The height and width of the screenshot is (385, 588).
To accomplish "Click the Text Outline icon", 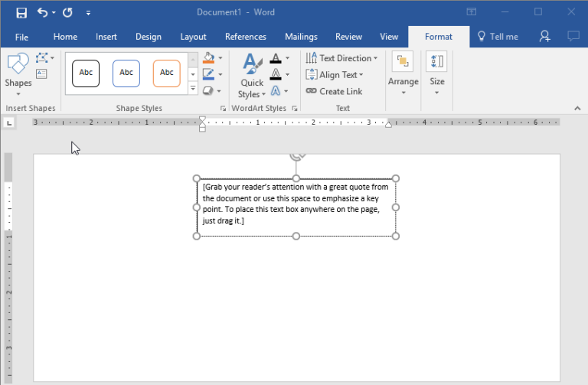I will tap(276, 74).
